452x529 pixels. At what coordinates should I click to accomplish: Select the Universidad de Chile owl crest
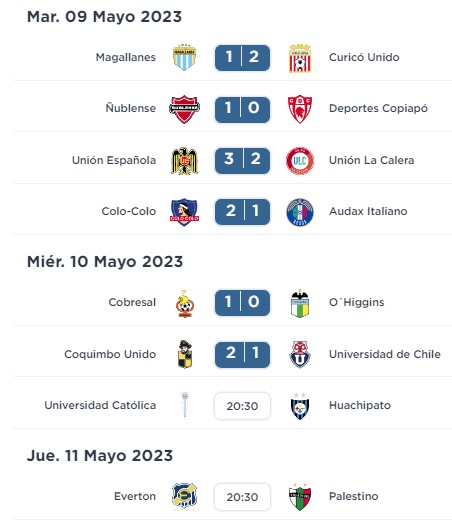pyautogui.click(x=300, y=354)
